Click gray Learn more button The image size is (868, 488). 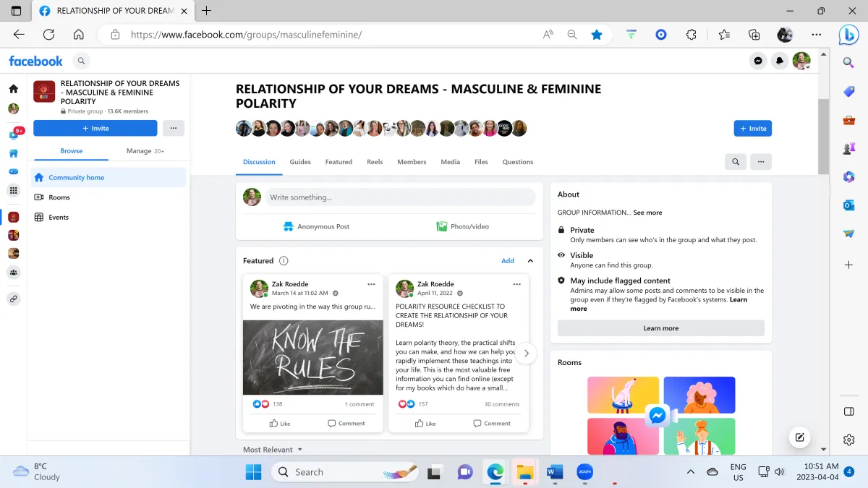tap(660, 328)
